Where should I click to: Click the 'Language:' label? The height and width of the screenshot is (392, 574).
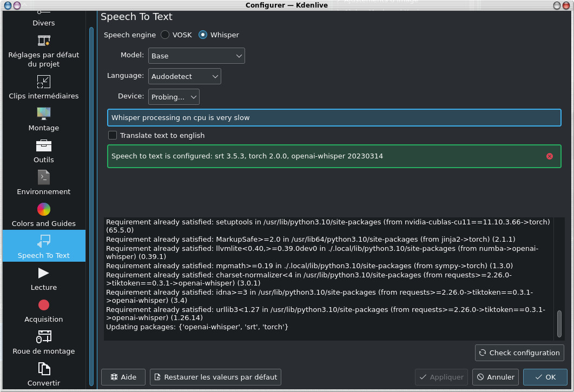(126, 75)
